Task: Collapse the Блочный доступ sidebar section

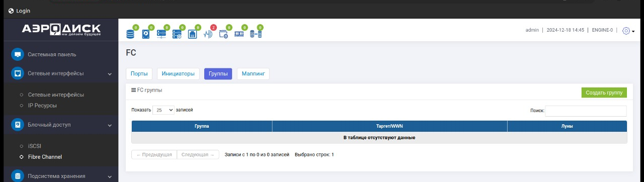Action: 110,125
